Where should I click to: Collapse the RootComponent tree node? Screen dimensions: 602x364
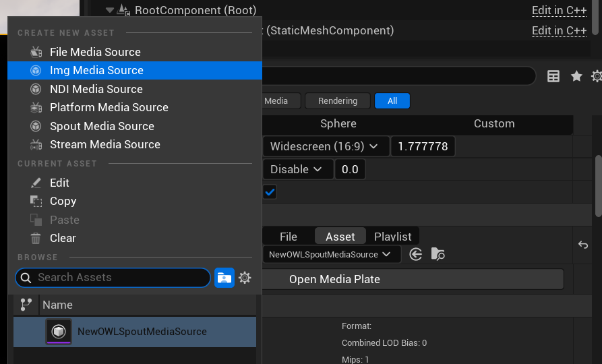pyautogui.click(x=110, y=10)
